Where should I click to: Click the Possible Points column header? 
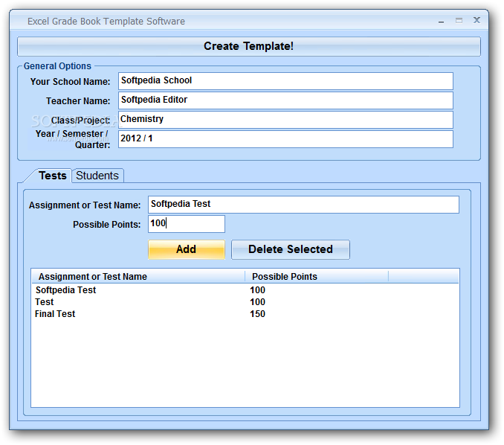pos(317,276)
